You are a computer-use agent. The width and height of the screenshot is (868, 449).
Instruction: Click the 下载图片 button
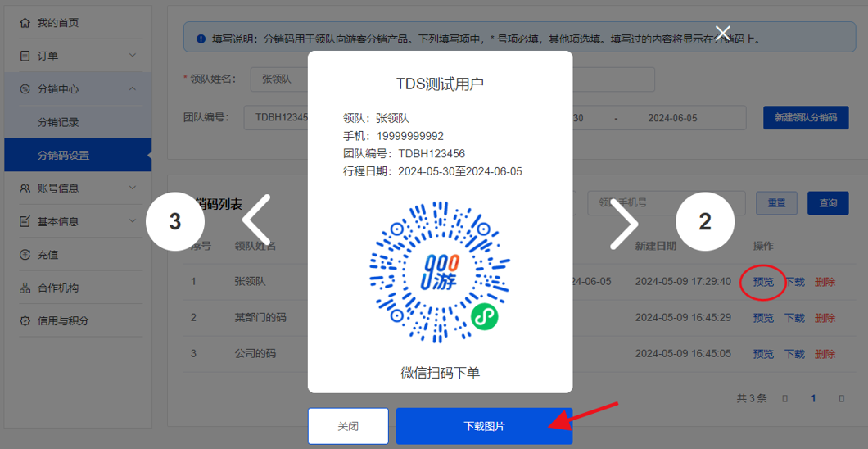point(485,426)
